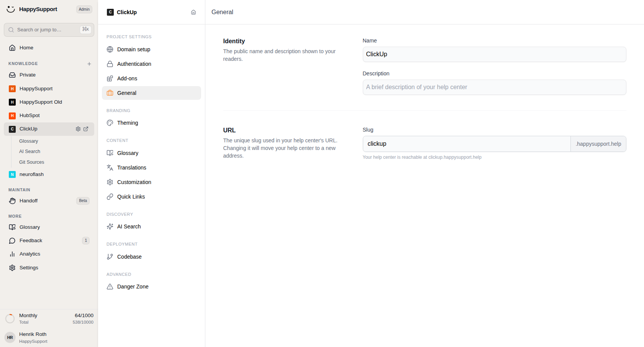Screen dimensions: 644x347
Task: Open Settings in the More section
Action: point(49,268)
